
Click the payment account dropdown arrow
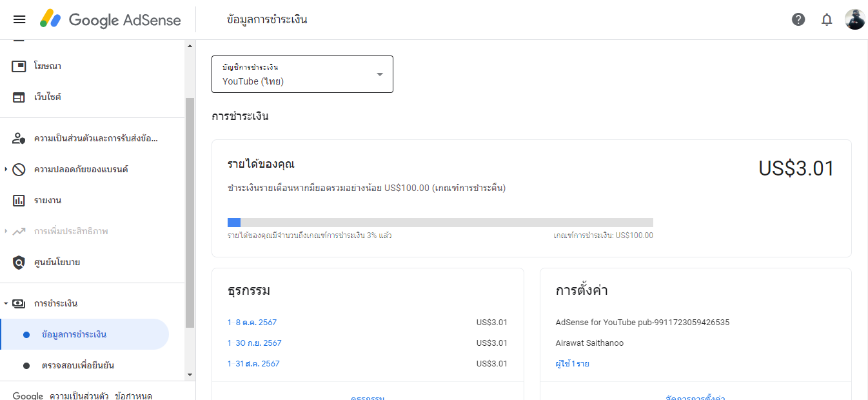(380, 74)
